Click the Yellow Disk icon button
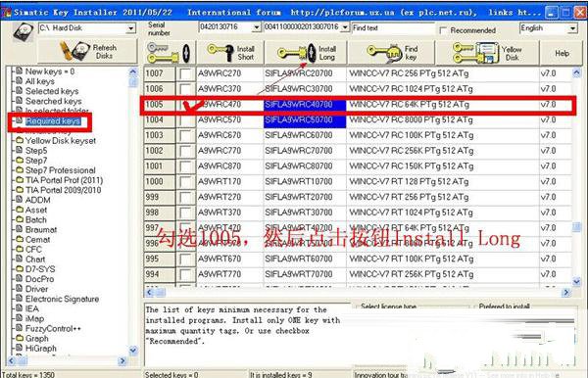Screen dimensions: 588x378 click(x=487, y=53)
